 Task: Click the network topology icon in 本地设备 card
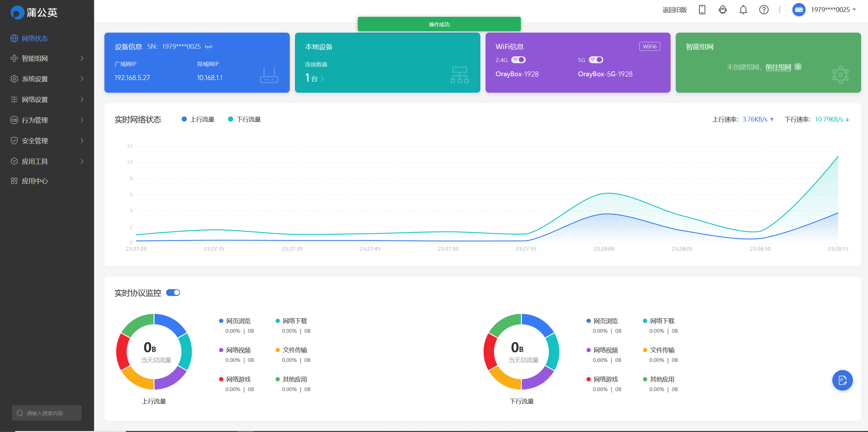coord(459,75)
